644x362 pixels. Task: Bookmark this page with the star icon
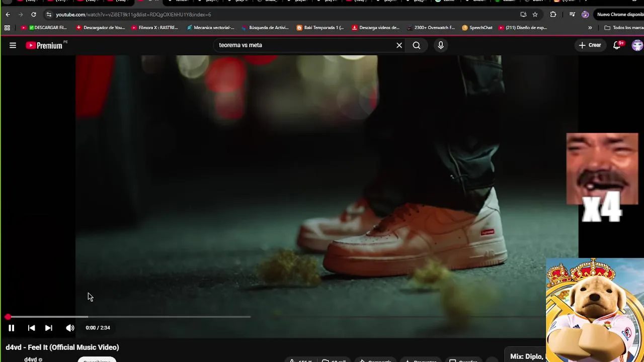coord(535,15)
